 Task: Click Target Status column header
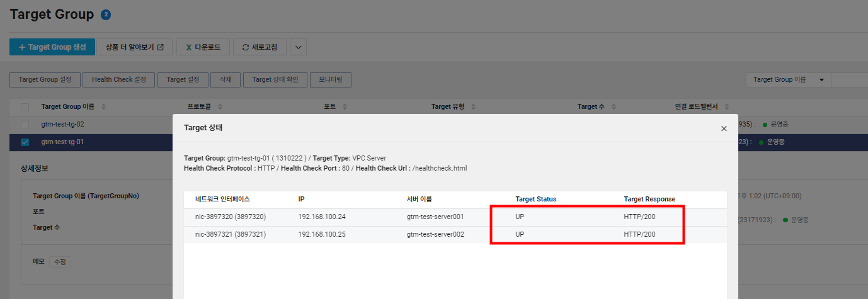pyautogui.click(x=536, y=199)
